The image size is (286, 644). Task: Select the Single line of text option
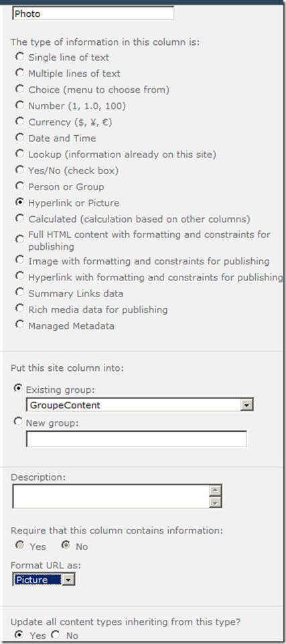(19, 57)
